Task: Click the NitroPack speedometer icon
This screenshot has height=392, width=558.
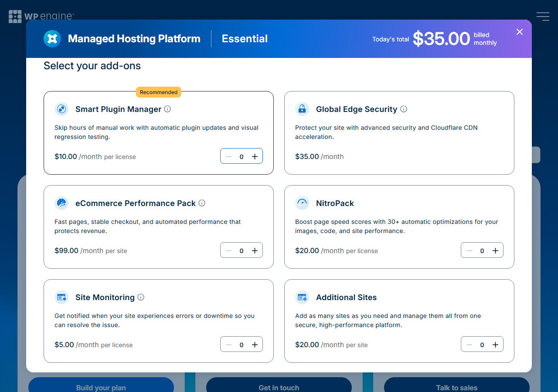Action: point(302,203)
